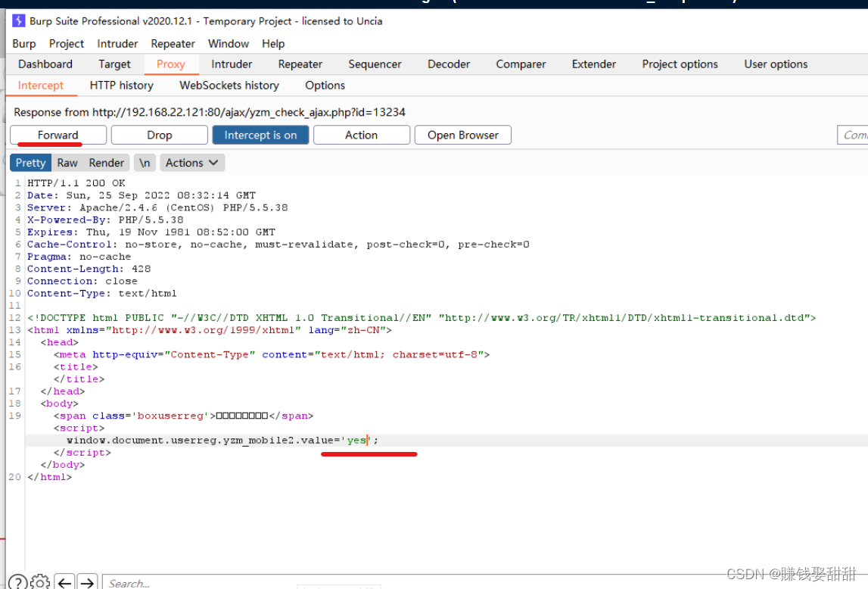Image resolution: width=868 pixels, height=589 pixels.
Task: Click the Drop button
Action: click(x=160, y=135)
